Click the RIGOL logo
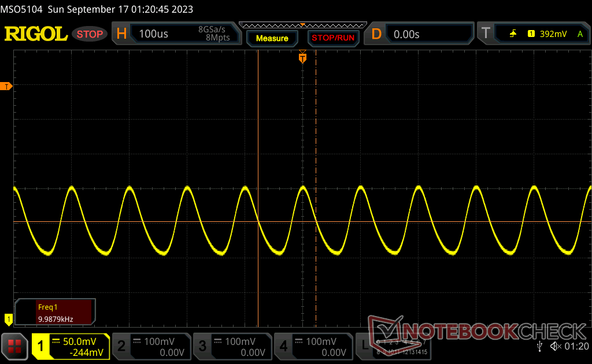 [36, 34]
